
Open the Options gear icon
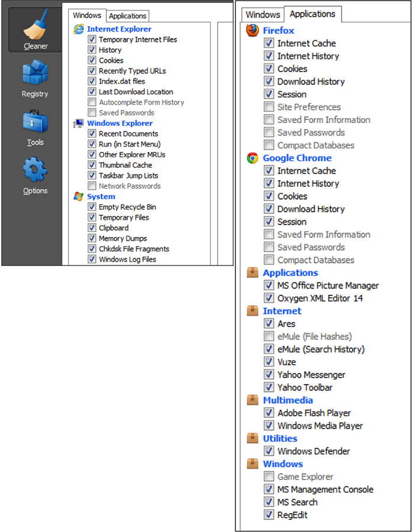tap(35, 169)
